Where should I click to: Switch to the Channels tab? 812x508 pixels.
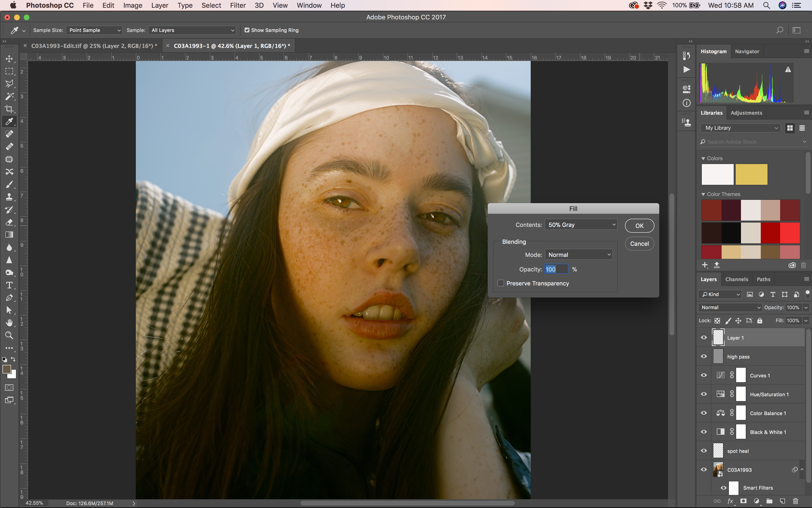pyautogui.click(x=737, y=279)
